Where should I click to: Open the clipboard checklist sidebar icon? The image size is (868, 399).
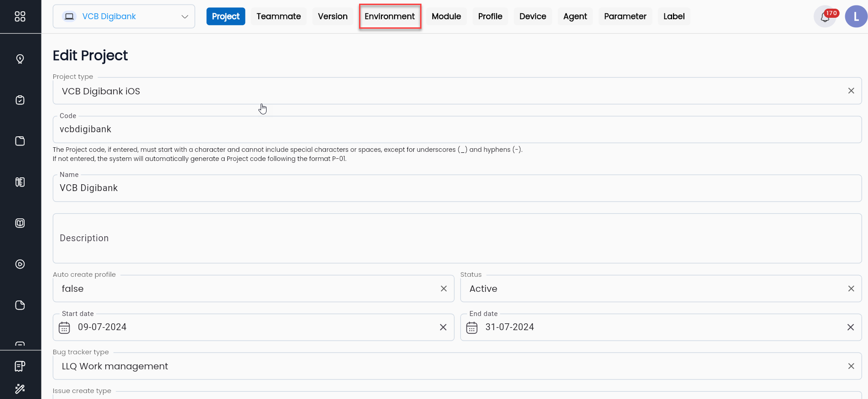tap(20, 100)
